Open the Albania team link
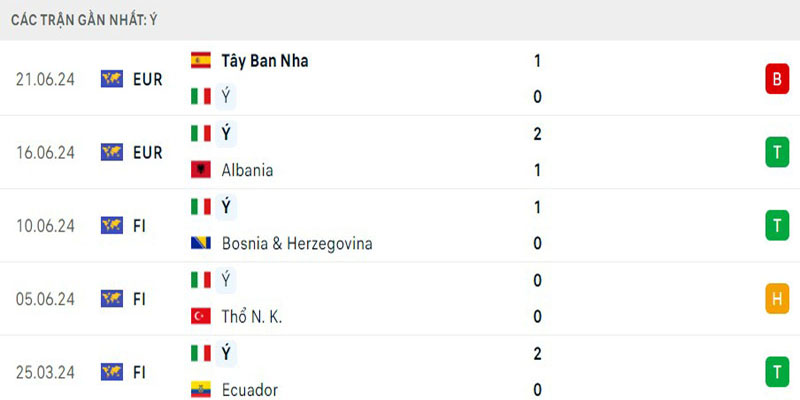The width and height of the screenshot is (800, 400). point(247,170)
